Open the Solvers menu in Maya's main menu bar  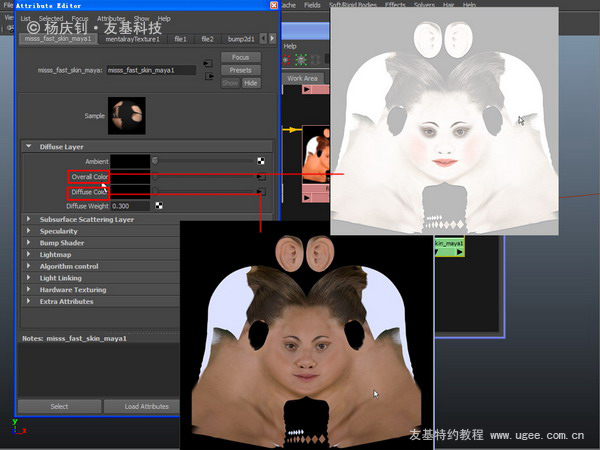click(x=424, y=5)
